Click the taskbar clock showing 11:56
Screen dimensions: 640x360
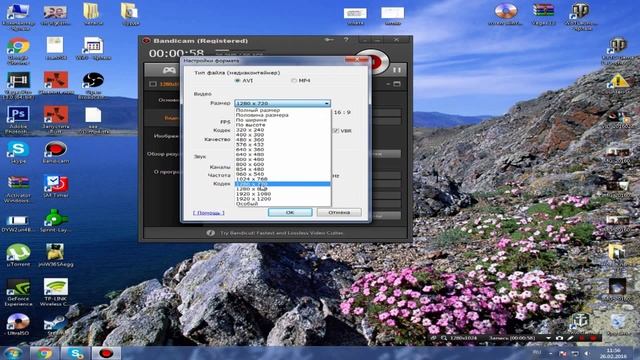coord(613,353)
